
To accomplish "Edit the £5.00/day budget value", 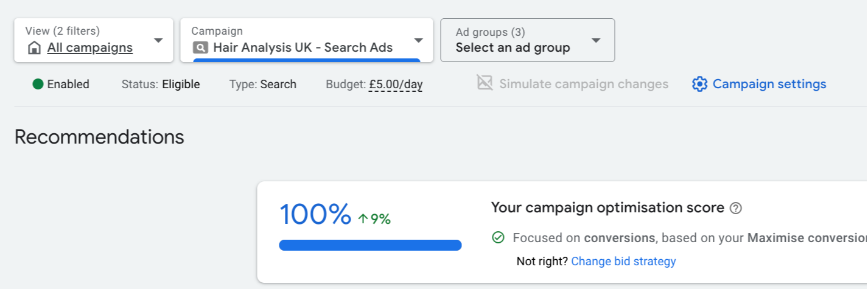I will (x=396, y=85).
